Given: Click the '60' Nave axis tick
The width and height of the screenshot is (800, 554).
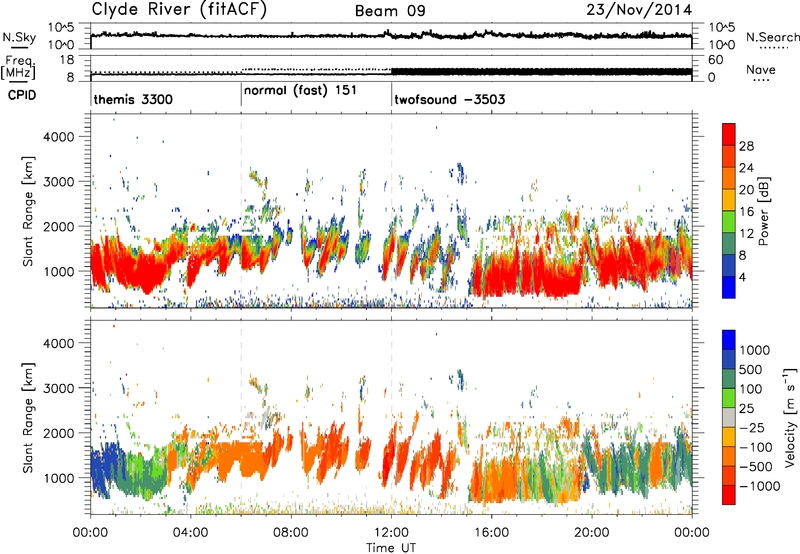Looking at the screenshot, I should tap(716, 60).
